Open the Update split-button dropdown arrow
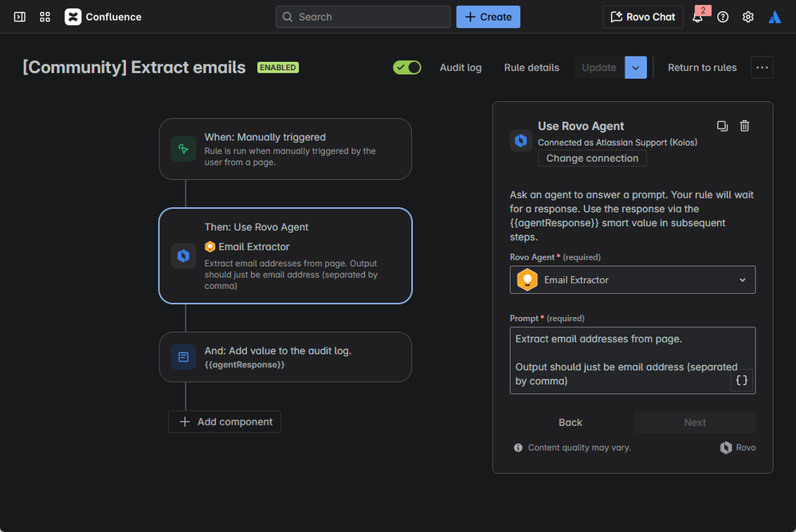 click(x=636, y=68)
